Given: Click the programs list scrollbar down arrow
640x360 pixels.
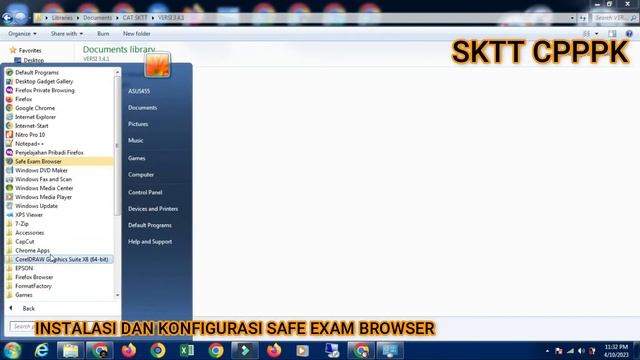Looking at the screenshot, I should click(x=118, y=295).
